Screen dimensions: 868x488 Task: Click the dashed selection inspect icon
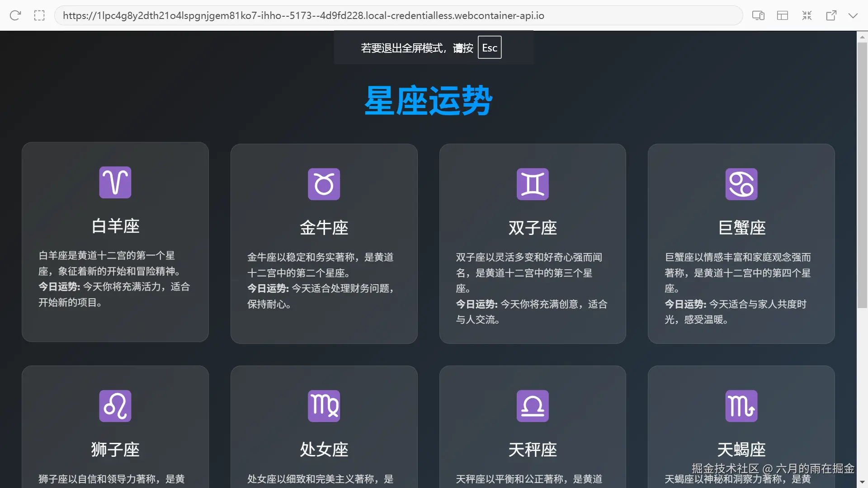(x=39, y=15)
